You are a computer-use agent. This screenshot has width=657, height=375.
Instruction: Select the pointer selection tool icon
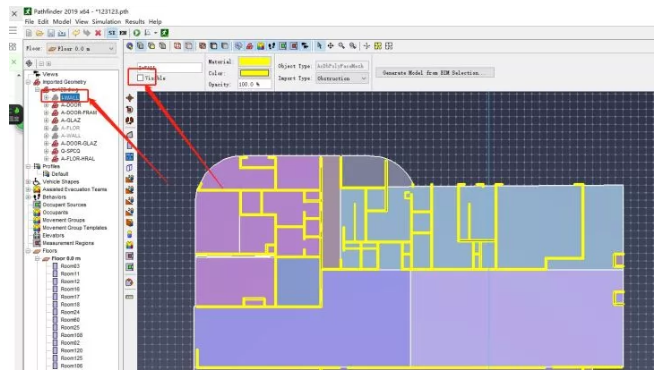point(320,46)
